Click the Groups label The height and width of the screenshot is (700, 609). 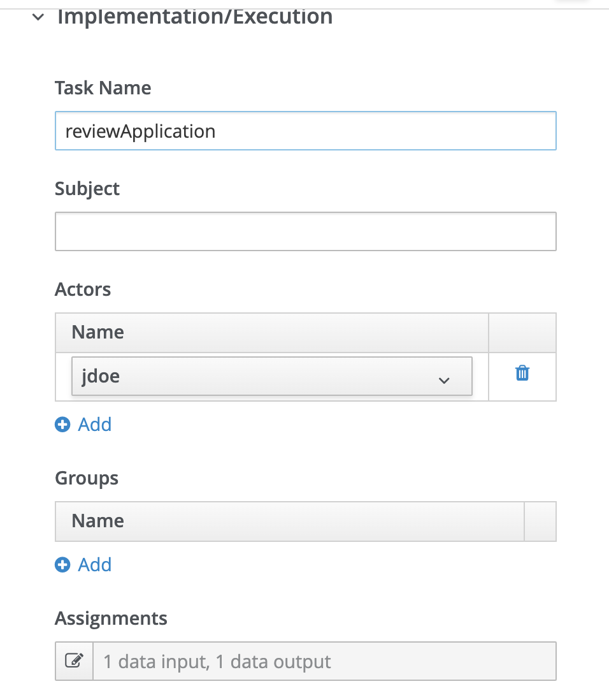coord(87,479)
